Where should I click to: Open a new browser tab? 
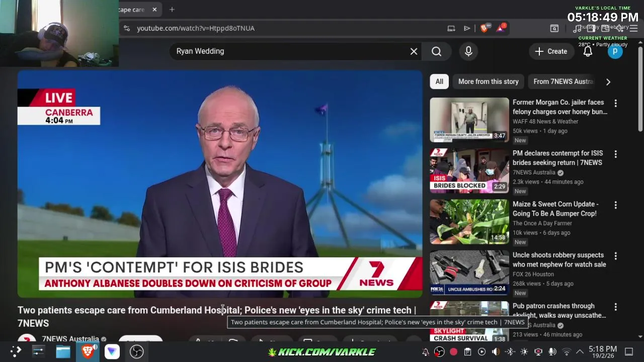[172, 10]
